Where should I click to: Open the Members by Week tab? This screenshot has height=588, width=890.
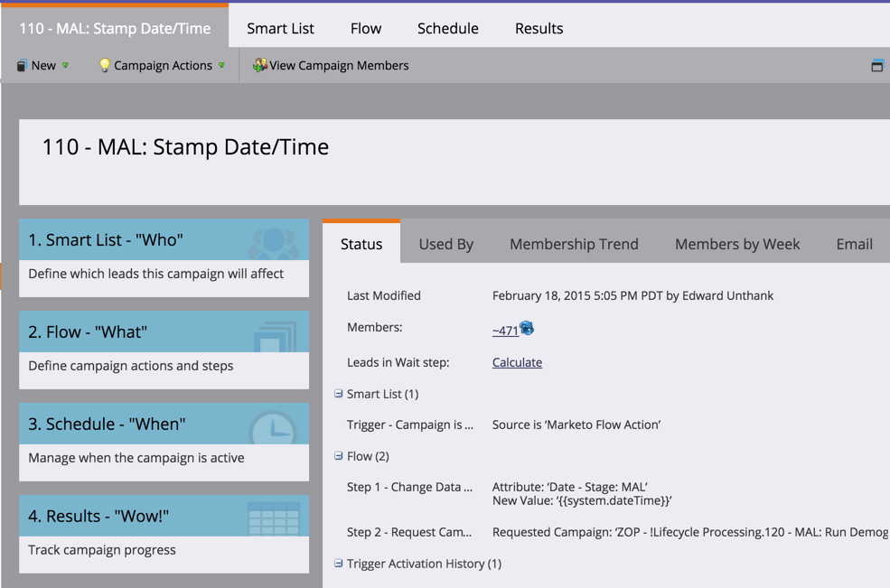737,244
